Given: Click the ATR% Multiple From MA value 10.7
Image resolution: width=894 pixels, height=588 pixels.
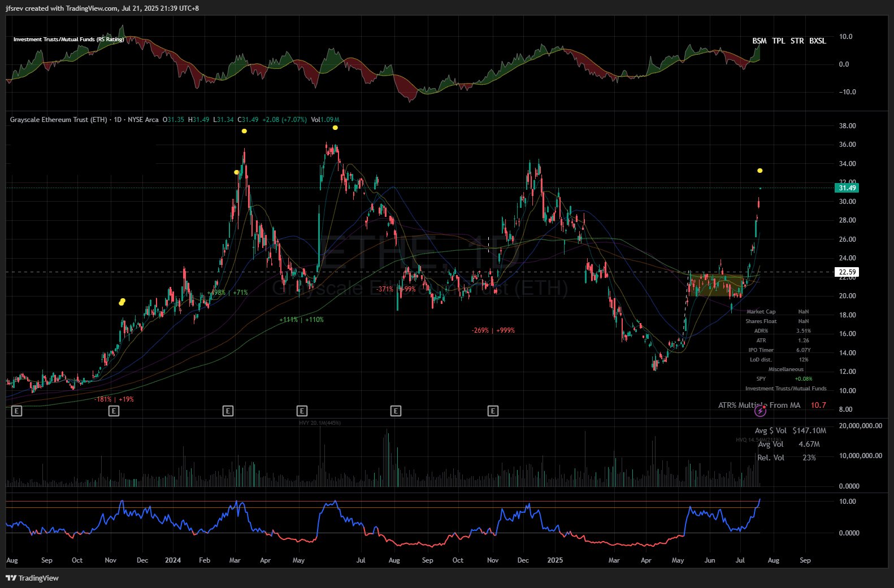Looking at the screenshot, I should click(818, 405).
